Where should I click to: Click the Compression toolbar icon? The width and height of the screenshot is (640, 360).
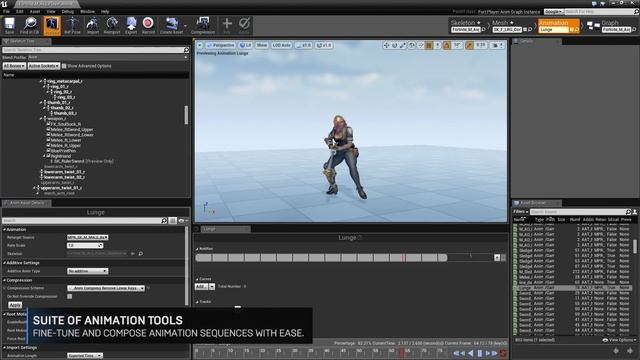click(x=203, y=25)
